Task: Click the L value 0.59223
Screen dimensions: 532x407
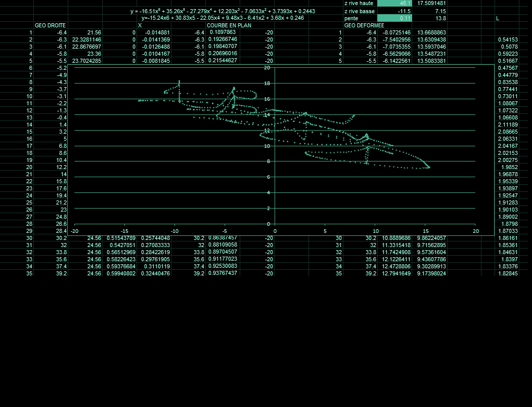Action: click(x=507, y=54)
